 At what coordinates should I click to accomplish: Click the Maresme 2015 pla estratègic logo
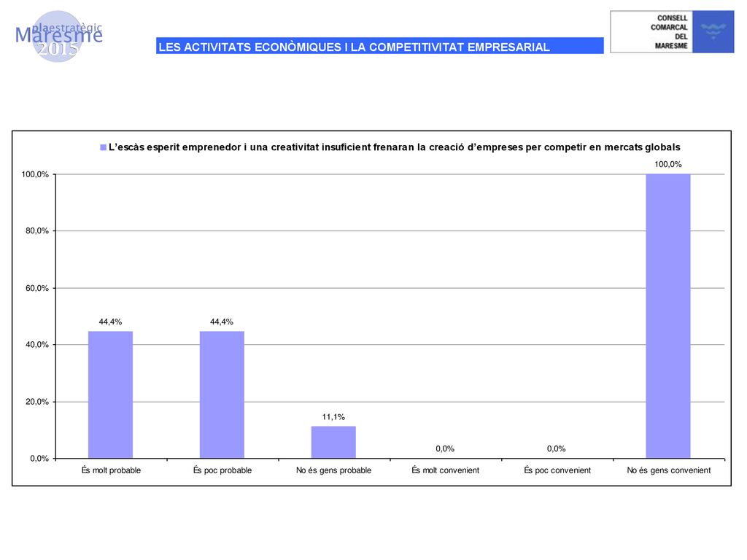[x=59, y=36]
